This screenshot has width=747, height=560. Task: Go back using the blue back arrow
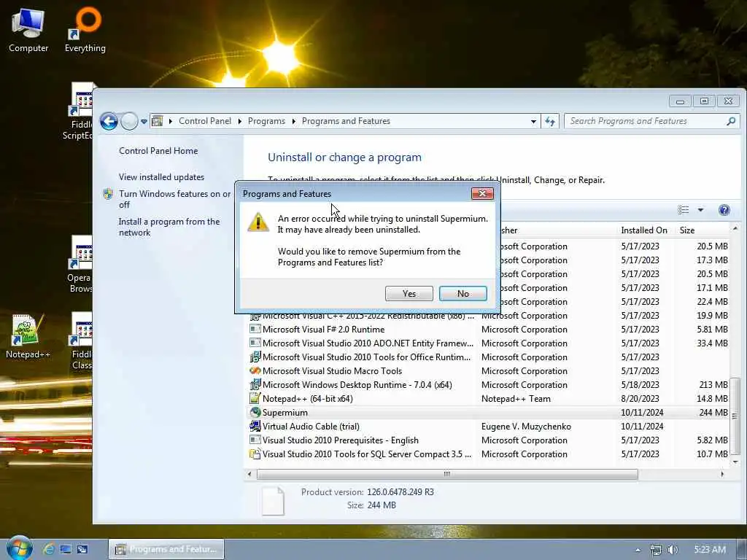coord(109,122)
